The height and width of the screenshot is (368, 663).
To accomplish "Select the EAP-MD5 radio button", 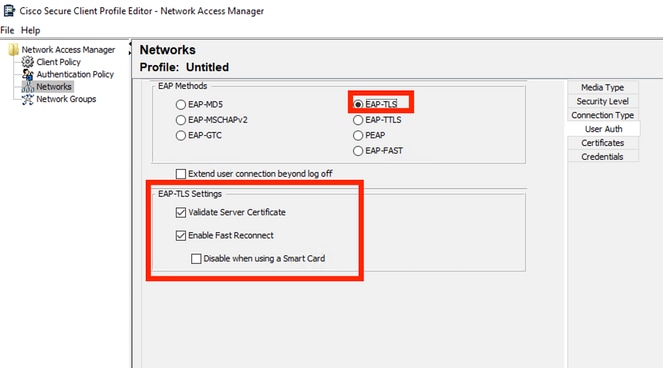I will click(x=181, y=104).
